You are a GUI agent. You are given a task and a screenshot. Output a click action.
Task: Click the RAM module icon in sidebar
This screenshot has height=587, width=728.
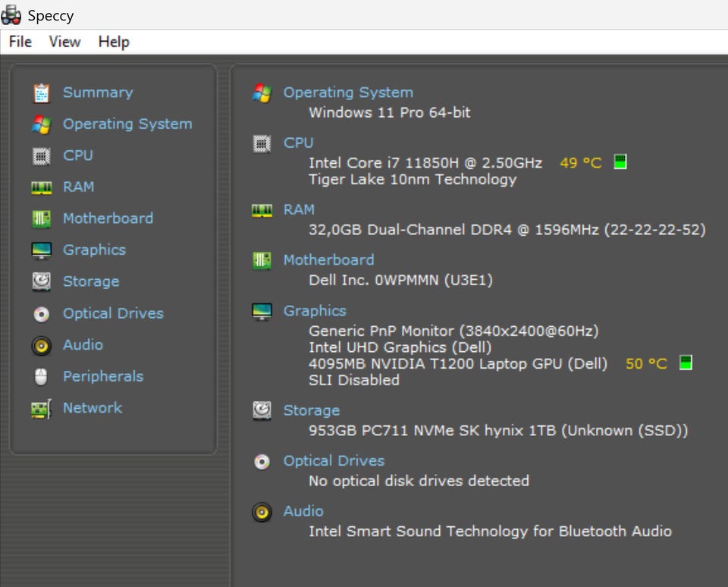41,187
